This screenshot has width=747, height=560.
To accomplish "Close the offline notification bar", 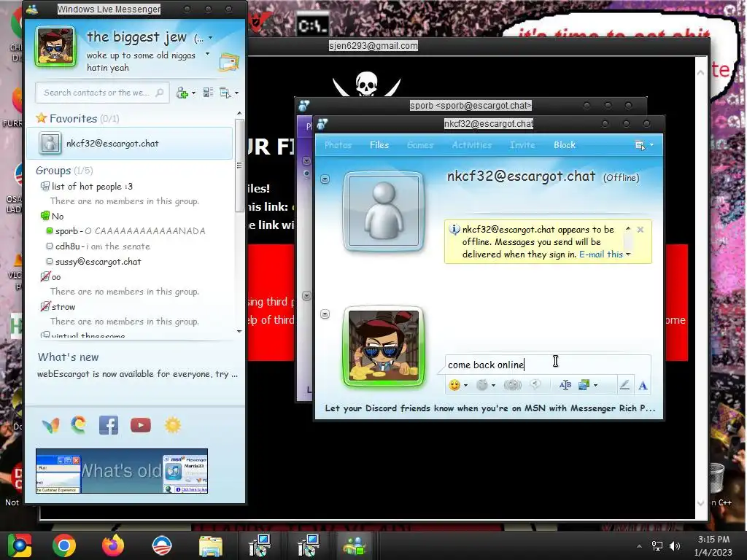I will click(640, 230).
